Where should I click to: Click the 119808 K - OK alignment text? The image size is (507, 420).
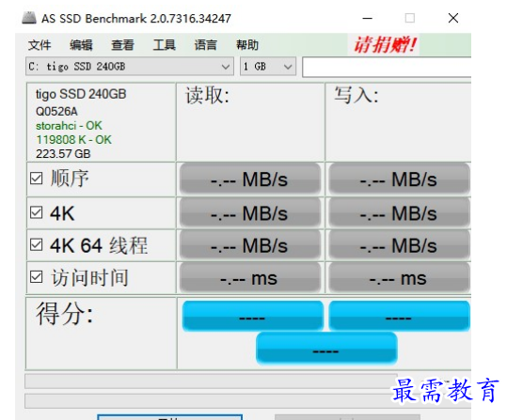coord(73,140)
